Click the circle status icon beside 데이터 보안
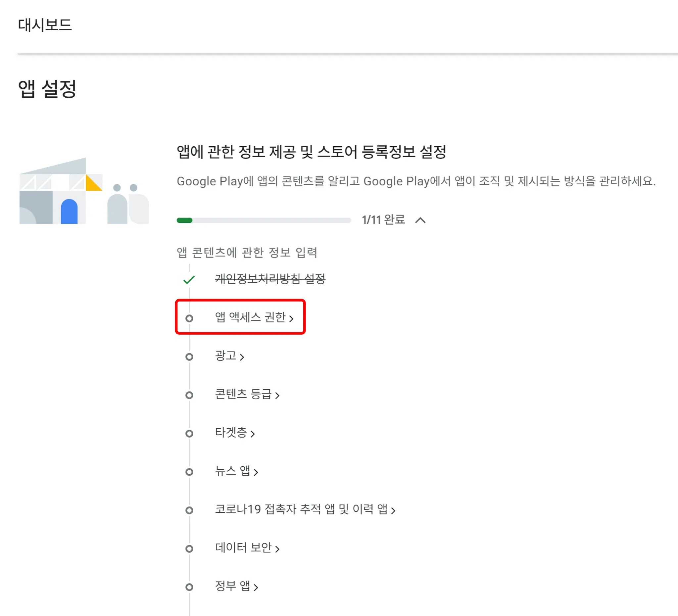 189,549
